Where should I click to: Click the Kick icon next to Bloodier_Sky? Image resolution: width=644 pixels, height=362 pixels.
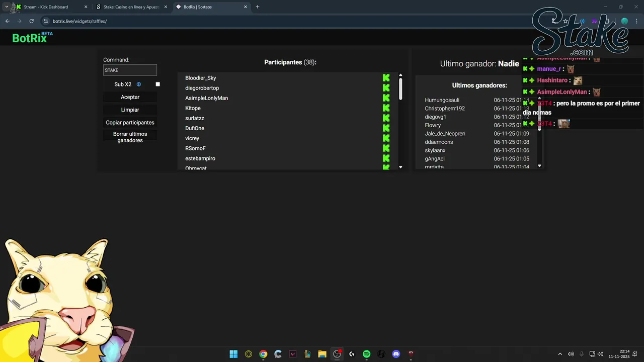[x=386, y=78]
